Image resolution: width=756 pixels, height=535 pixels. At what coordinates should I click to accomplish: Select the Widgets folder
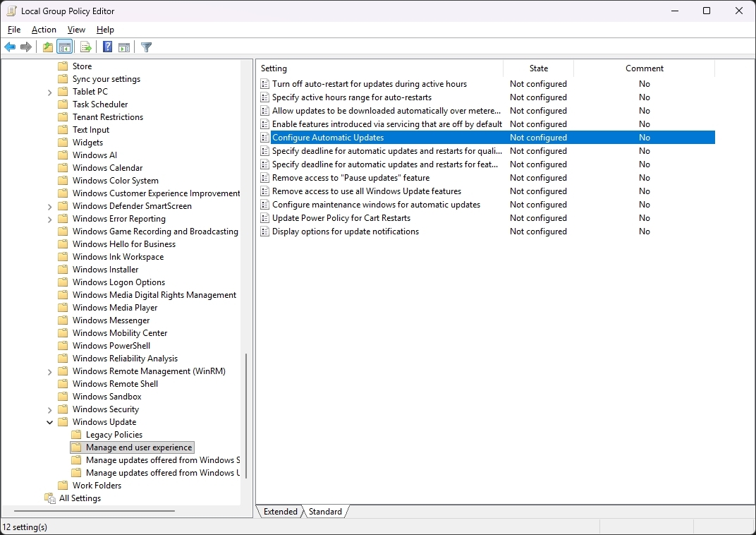(x=87, y=143)
